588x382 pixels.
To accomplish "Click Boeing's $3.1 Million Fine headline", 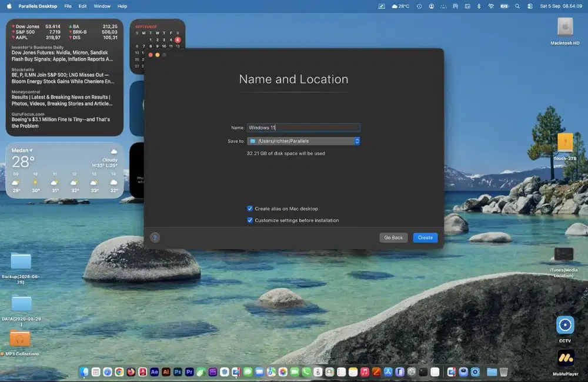I will 61,123.
